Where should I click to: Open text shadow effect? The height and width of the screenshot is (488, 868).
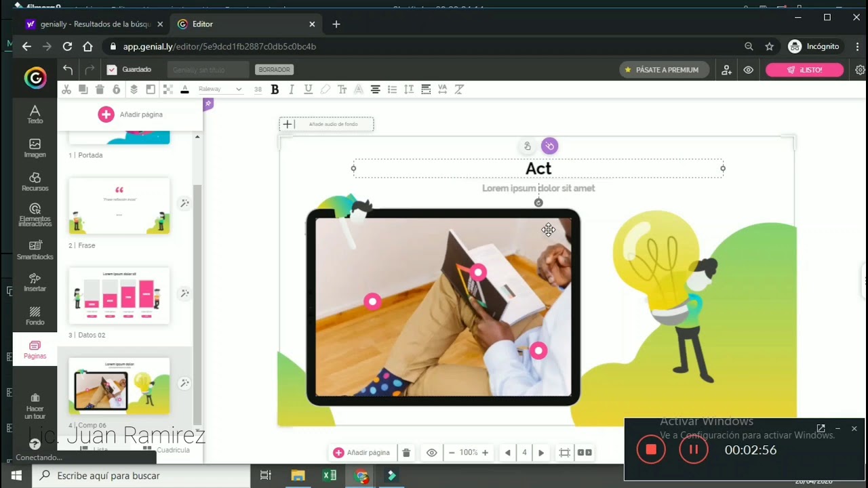pyautogui.click(x=359, y=89)
